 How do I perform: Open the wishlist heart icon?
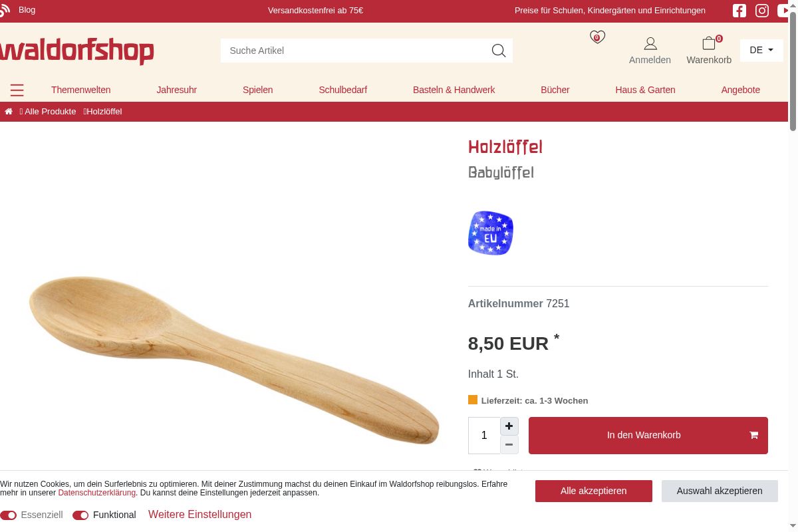597,37
